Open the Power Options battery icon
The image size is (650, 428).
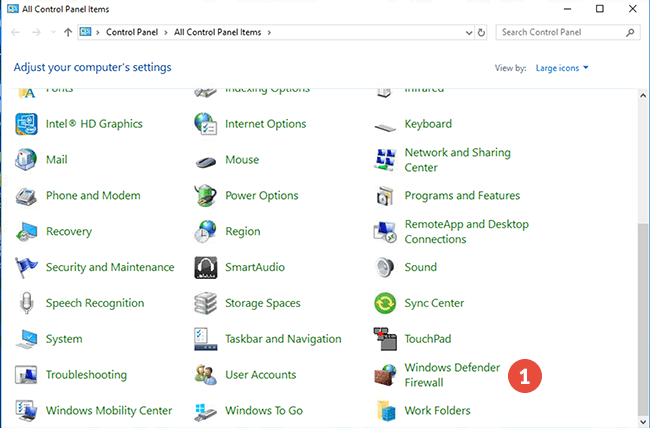(x=205, y=195)
